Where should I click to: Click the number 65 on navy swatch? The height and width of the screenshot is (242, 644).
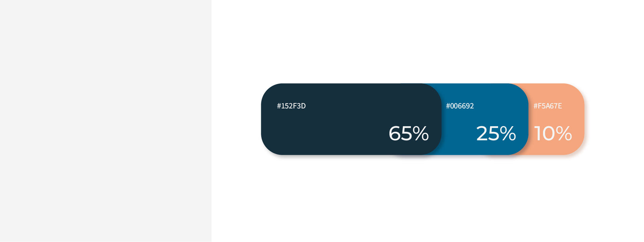click(400, 133)
